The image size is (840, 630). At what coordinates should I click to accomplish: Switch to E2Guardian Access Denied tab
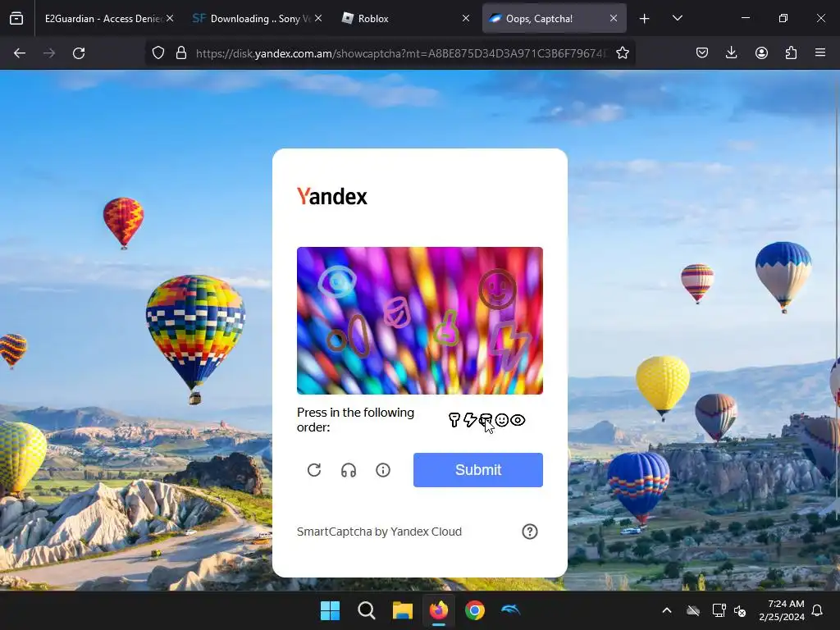(x=104, y=18)
